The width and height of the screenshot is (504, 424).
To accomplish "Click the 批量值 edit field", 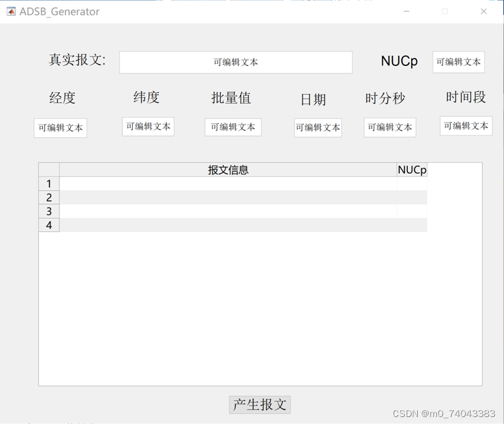I will (x=233, y=127).
